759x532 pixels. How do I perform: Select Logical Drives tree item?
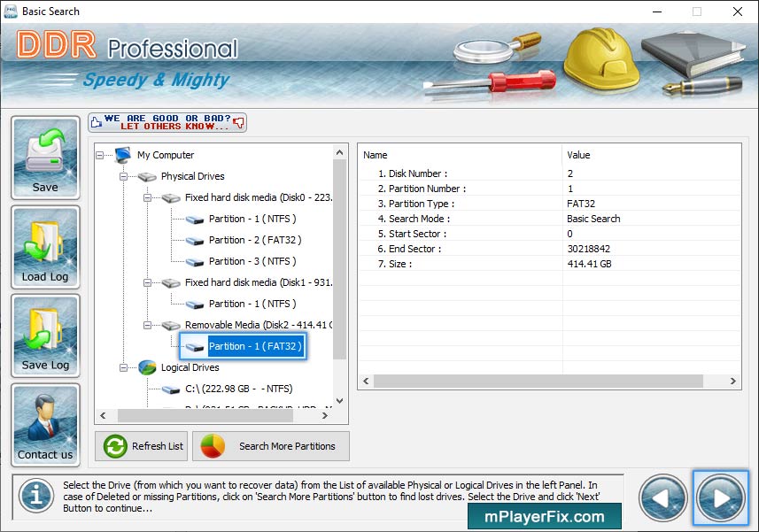point(190,368)
